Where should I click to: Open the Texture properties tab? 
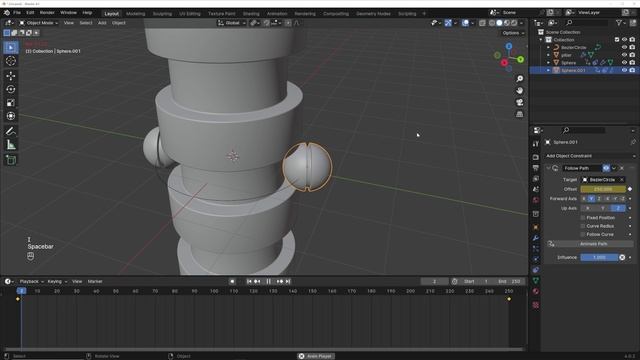point(536,305)
